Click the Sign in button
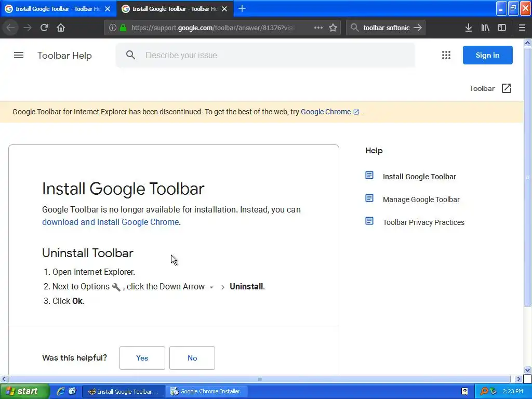532x399 pixels. coord(487,55)
